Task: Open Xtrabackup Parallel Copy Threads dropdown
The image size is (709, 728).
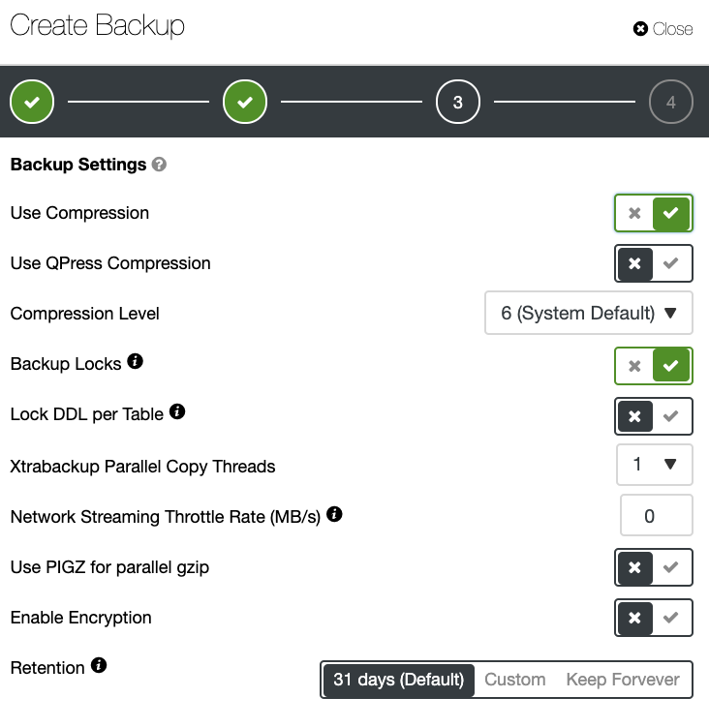Action: pyautogui.click(x=654, y=465)
